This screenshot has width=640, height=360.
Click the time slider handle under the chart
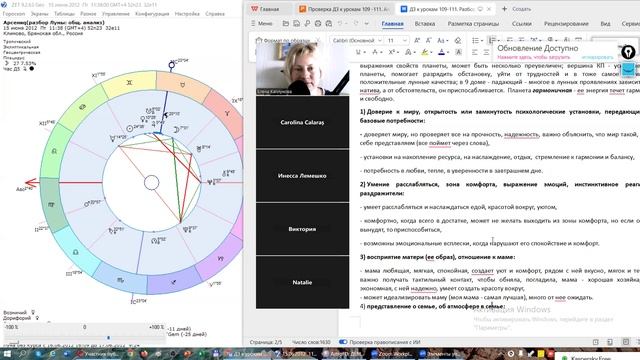point(108,338)
